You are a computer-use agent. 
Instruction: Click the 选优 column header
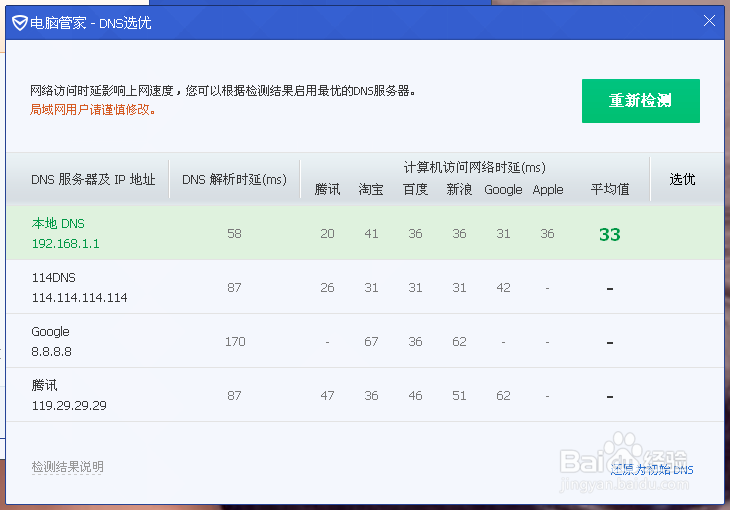(x=682, y=179)
